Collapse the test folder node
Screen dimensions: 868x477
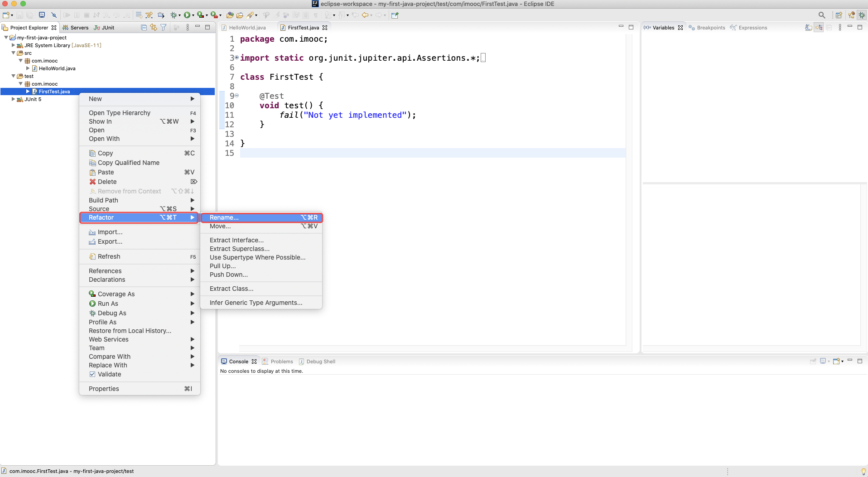click(13, 76)
